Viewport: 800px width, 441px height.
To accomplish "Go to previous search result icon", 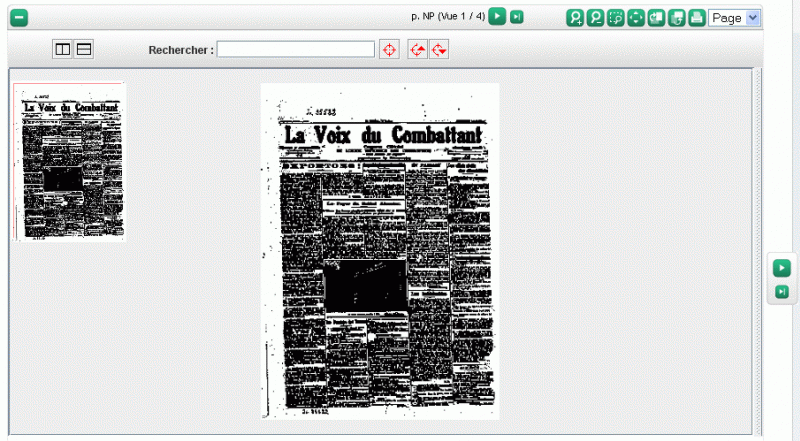I will pos(417,50).
